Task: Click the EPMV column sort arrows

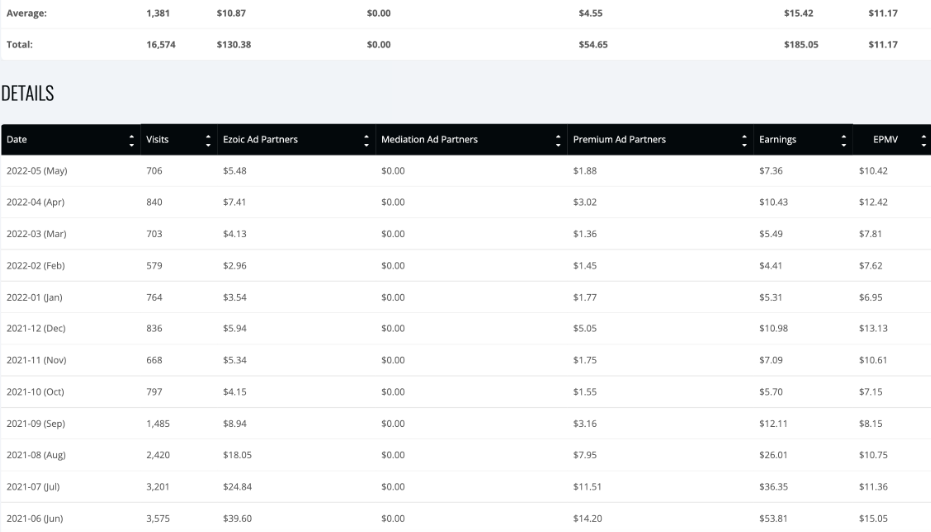Action: coord(923,140)
